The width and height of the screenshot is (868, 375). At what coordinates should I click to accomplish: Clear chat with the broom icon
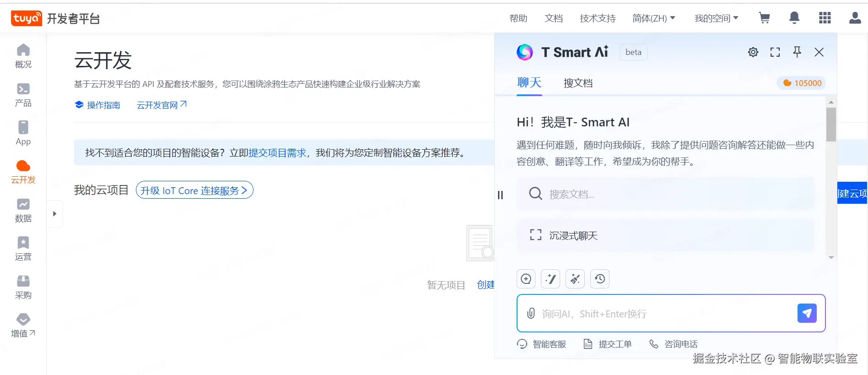(x=575, y=279)
